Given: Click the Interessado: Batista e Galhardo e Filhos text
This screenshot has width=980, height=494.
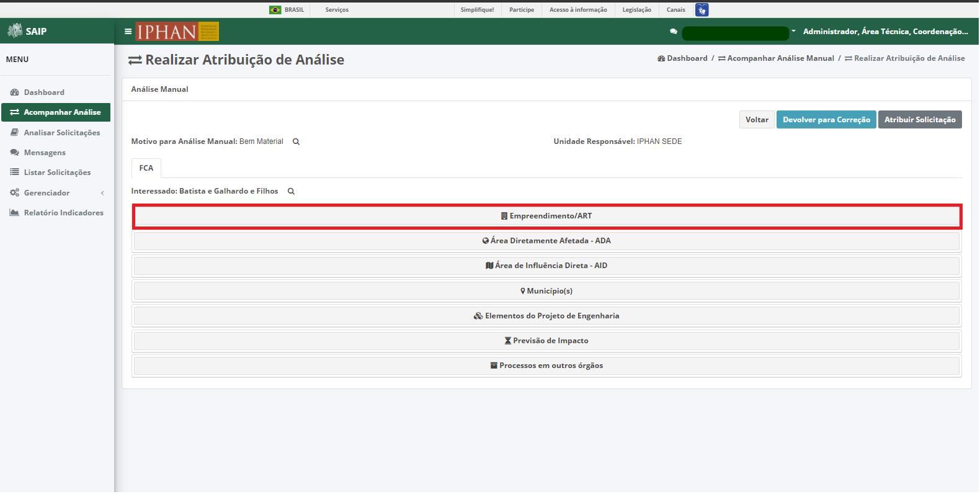Looking at the screenshot, I should click(x=205, y=191).
